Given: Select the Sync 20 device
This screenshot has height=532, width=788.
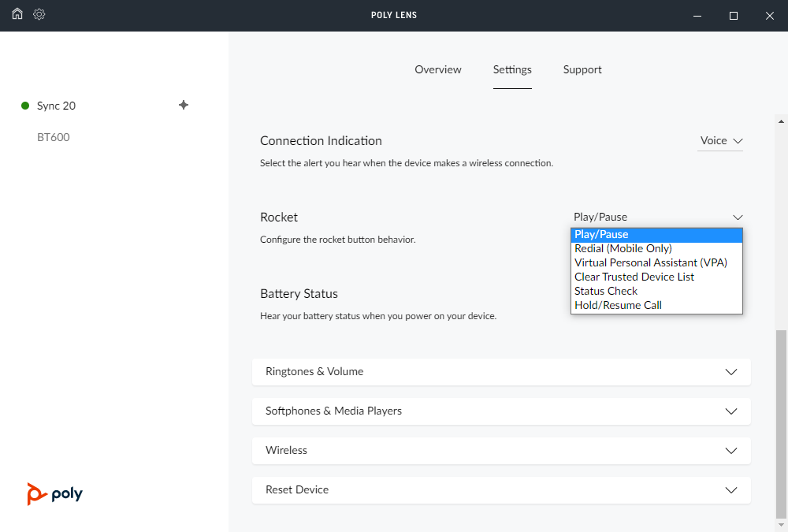Looking at the screenshot, I should point(56,106).
